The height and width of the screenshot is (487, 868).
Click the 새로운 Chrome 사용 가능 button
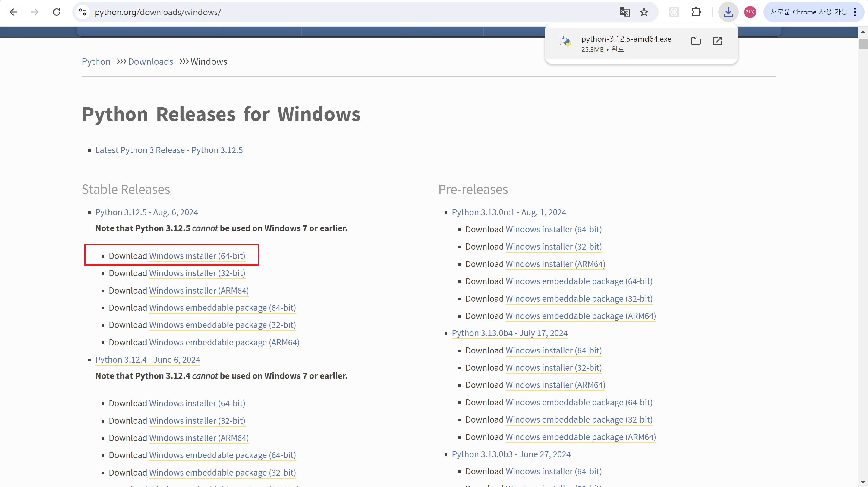808,12
